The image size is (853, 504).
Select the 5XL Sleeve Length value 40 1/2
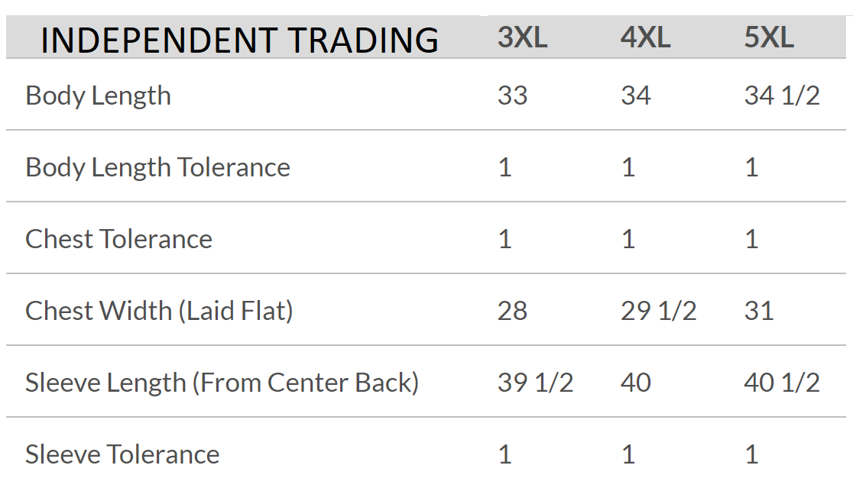781,383
